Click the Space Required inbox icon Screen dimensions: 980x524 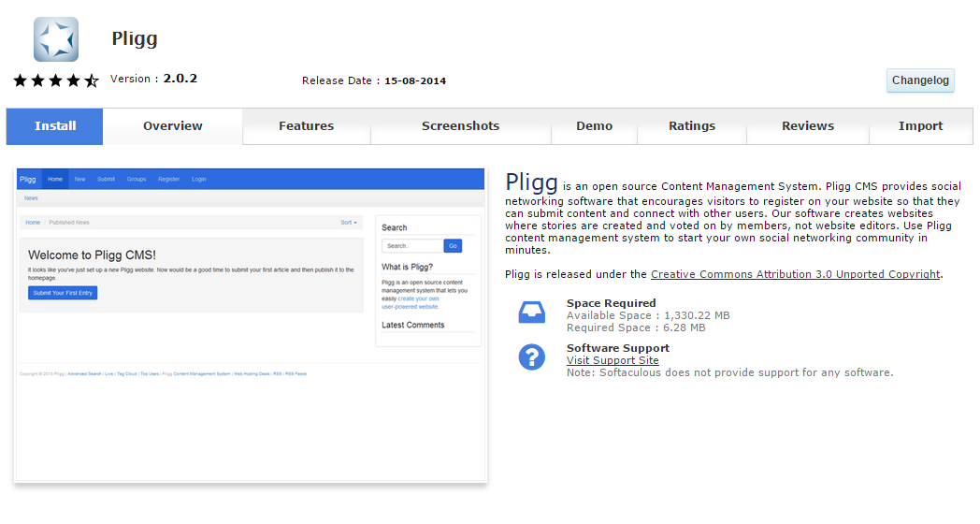531,313
